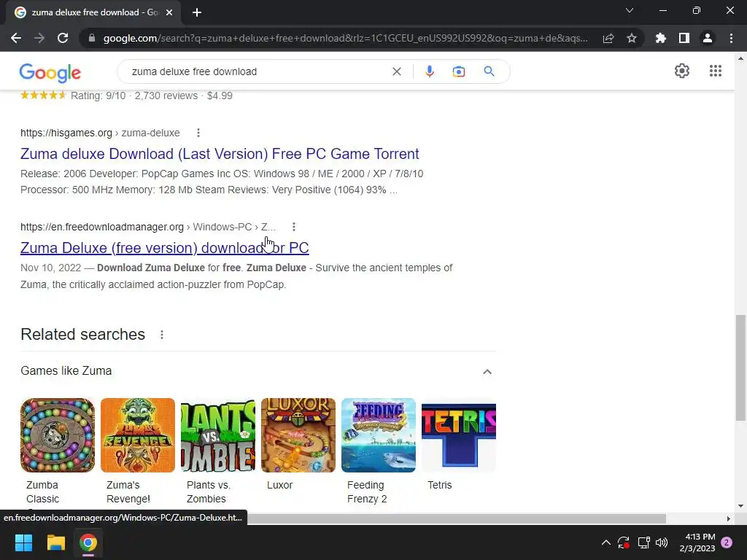Select Plants vs. Zombies thumbnail
The height and width of the screenshot is (560, 747).
click(218, 435)
